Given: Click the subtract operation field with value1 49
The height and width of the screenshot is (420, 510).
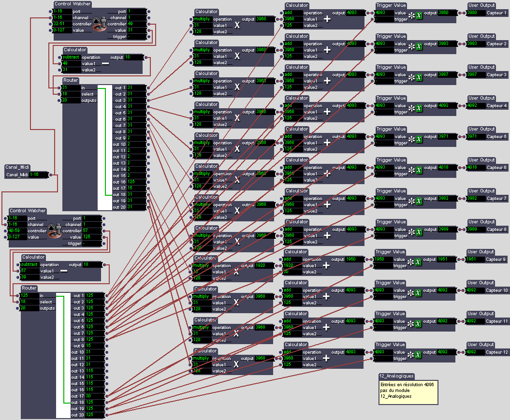Looking at the screenshot, I should click(x=70, y=57).
